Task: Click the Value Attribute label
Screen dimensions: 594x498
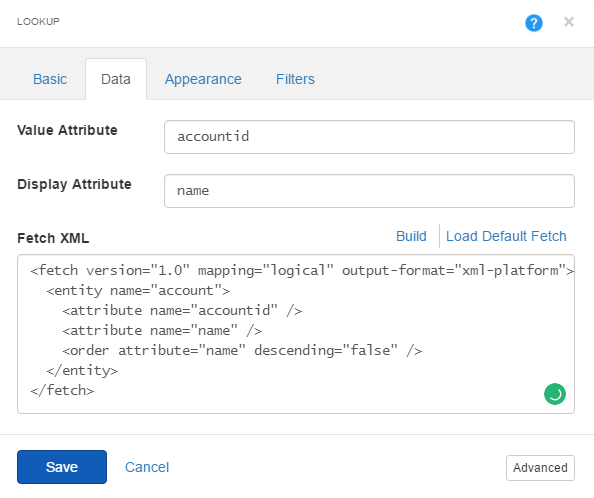Action: [x=67, y=130]
